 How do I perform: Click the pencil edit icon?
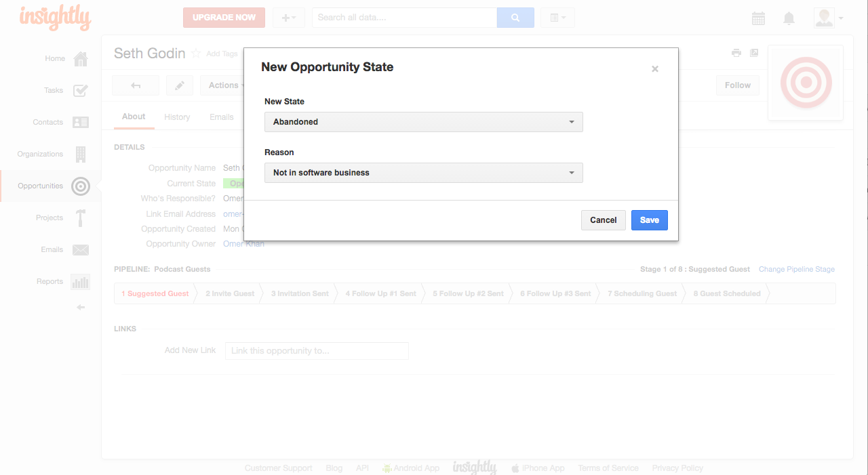point(180,85)
